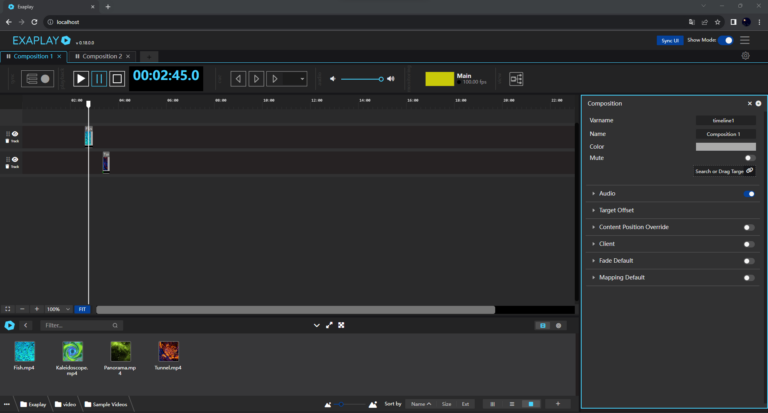Enable the Mute toggle in Composition panel
This screenshot has width=768, height=413.
coord(749,158)
